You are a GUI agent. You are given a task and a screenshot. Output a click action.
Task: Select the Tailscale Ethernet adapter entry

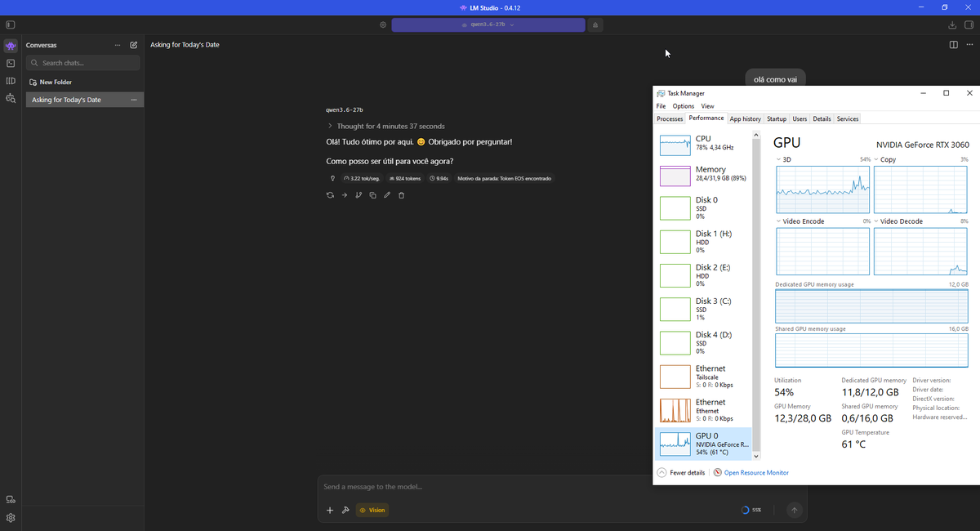coord(703,376)
